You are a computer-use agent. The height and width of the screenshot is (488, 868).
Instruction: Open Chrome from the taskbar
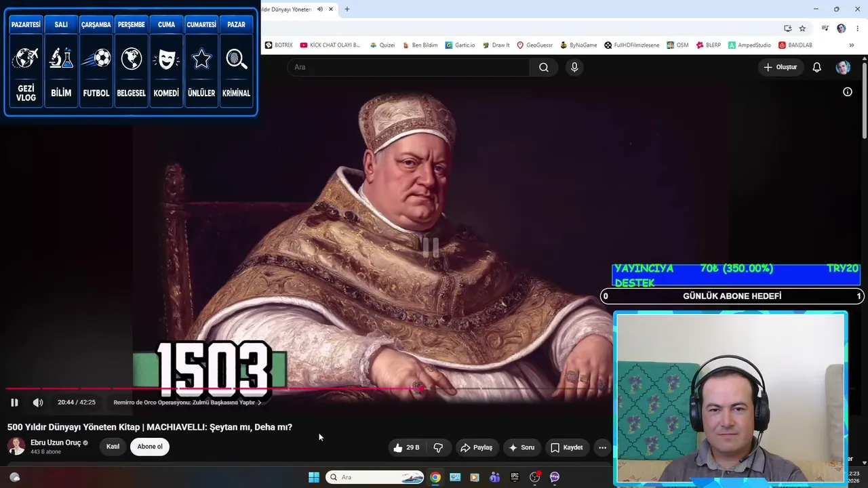pos(435,477)
